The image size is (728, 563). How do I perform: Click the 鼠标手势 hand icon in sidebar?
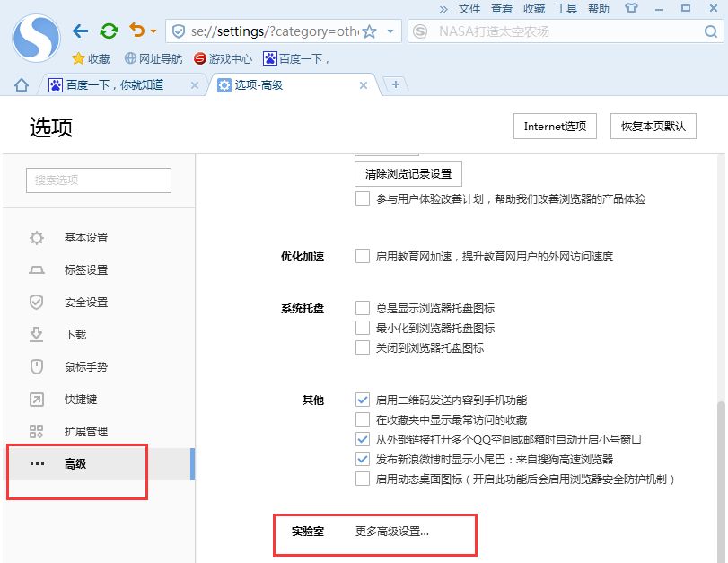click(x=36, y=366)
